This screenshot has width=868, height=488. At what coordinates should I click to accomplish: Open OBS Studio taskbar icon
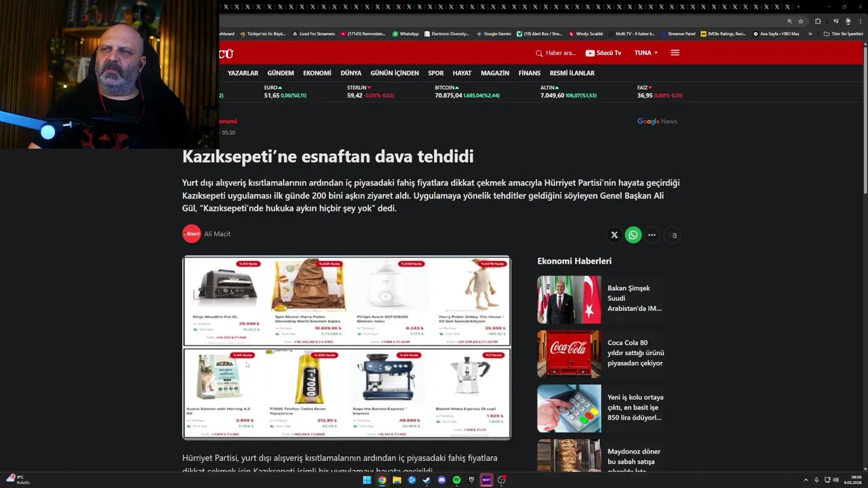point(501,480)
